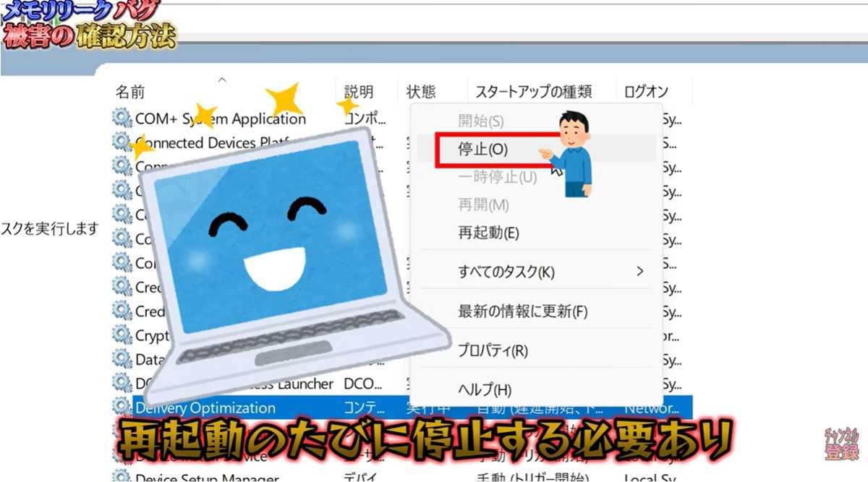
Task: Sort by the ログオン column header
Action: pos(644,91)
